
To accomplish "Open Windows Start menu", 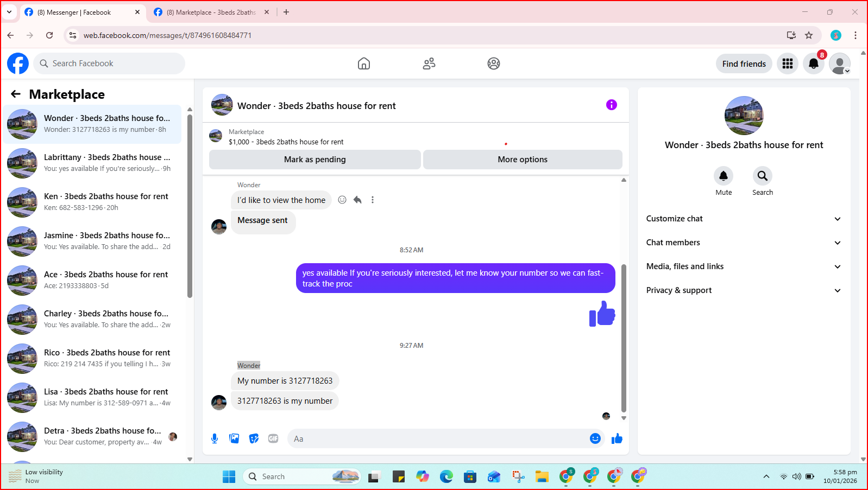I will 229,476.
